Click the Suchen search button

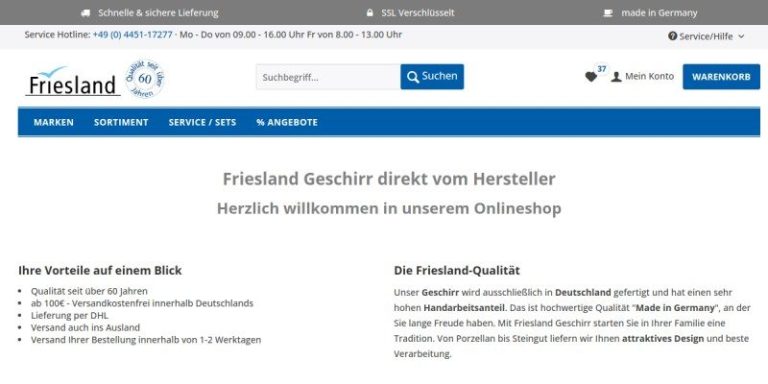tap(432, 77)
